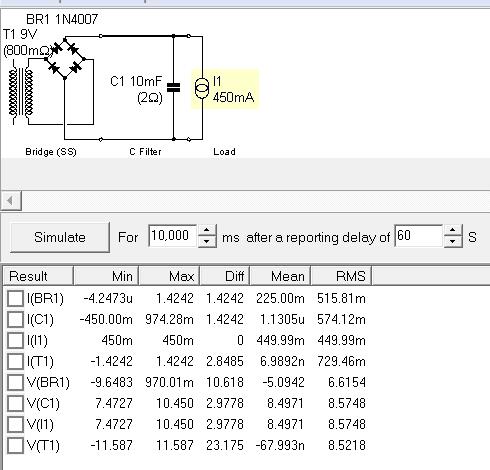
Task: Click the Simulate button
Action: pos(60,237)
